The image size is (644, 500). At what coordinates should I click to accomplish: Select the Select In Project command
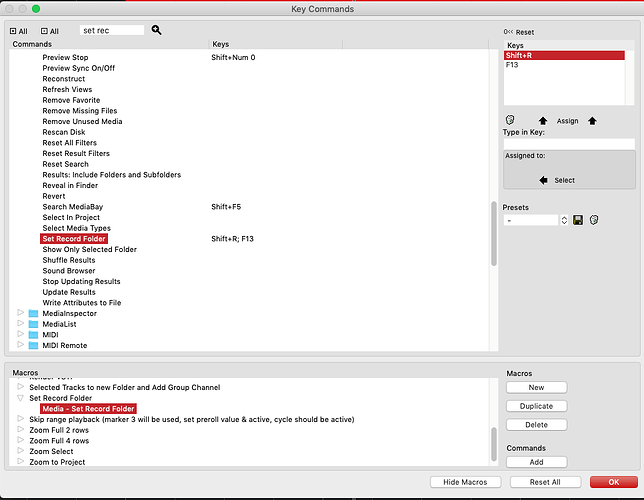point(71,218)
